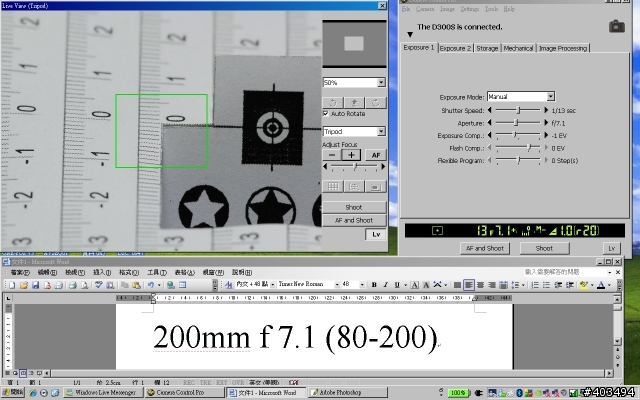Undo the last action in Word
Screen dimensions: 640x400
coord(151,285)
